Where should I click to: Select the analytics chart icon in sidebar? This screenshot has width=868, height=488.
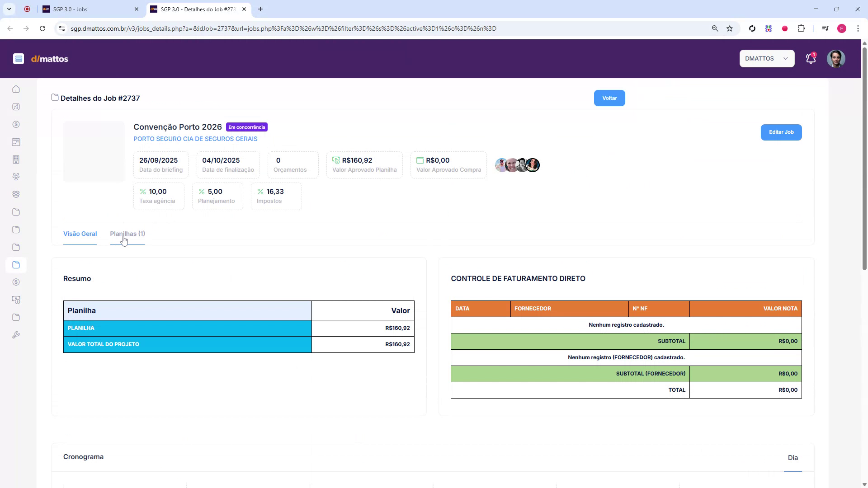[x=16, y=107]
